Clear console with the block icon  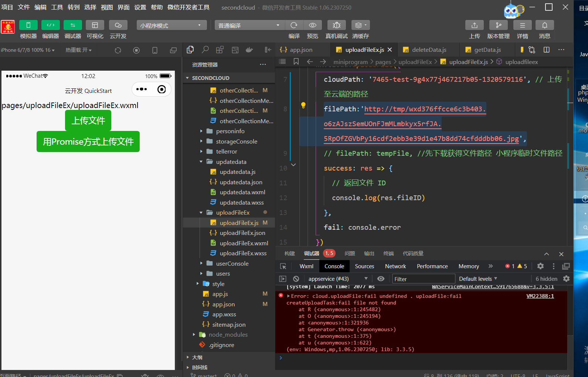tap(296, 279)
